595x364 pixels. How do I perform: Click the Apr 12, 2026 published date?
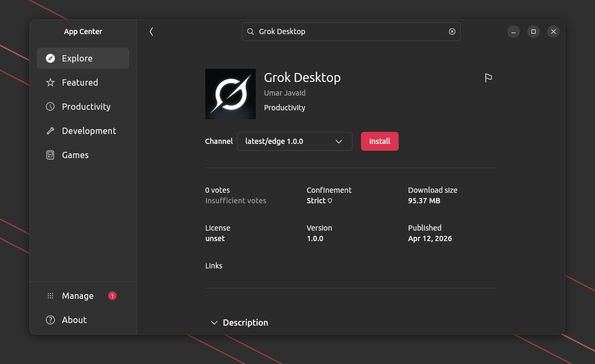coord(430,239)
